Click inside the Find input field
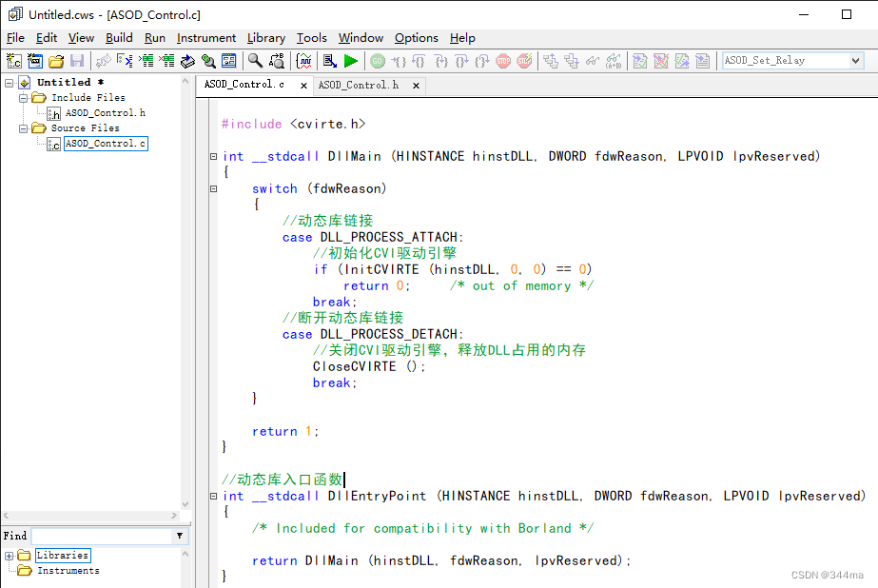878x588 pixels. coord(105,536)
